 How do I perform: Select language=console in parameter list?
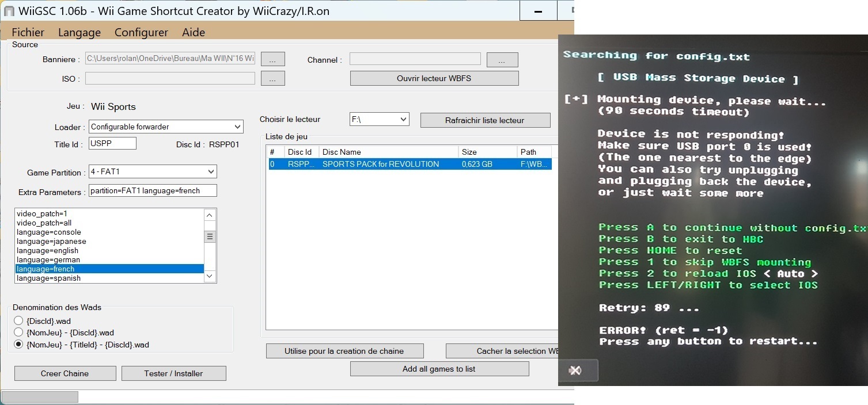(x=109, y=232)
